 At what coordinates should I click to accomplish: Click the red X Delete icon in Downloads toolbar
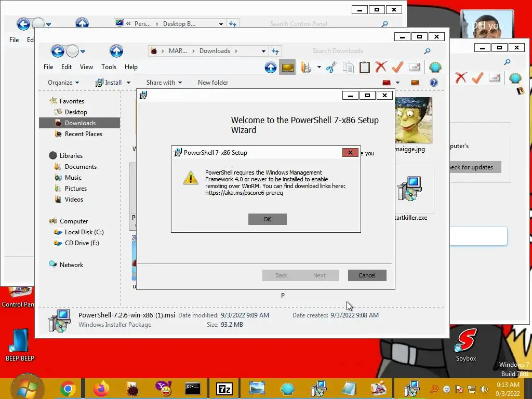(381, 67)
